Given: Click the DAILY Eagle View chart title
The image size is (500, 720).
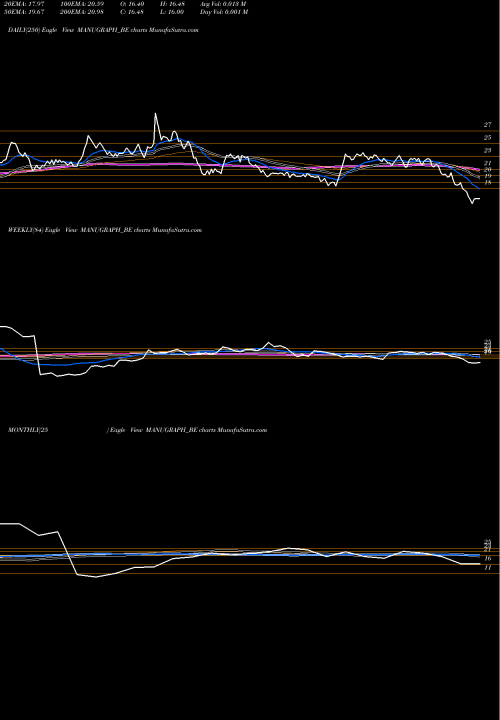Looking at the screenshot, I should coord(103,30).
